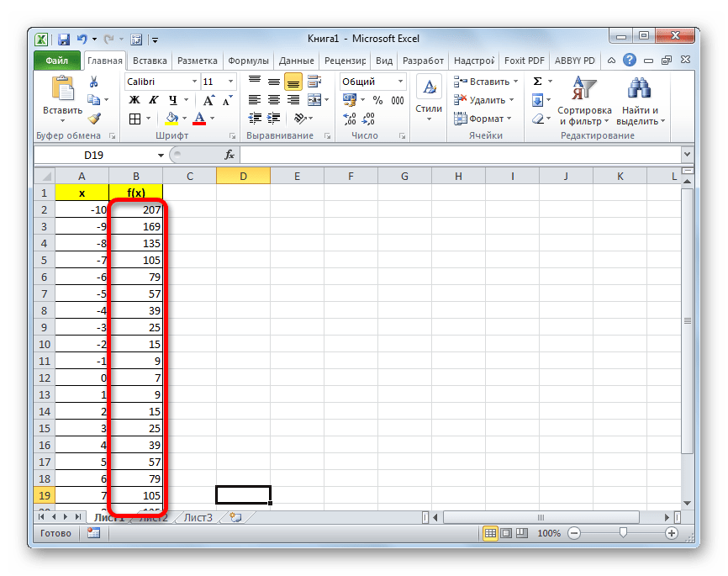This screenshot has height=576, width=728.
Task: Click the Paste (Вставить) clipboard icon
Action: point(63,88)
